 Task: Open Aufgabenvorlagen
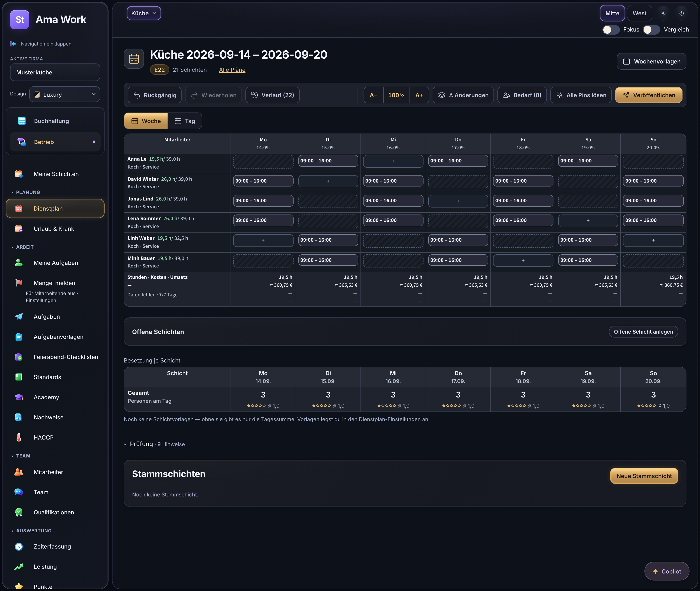coord(55,337)
